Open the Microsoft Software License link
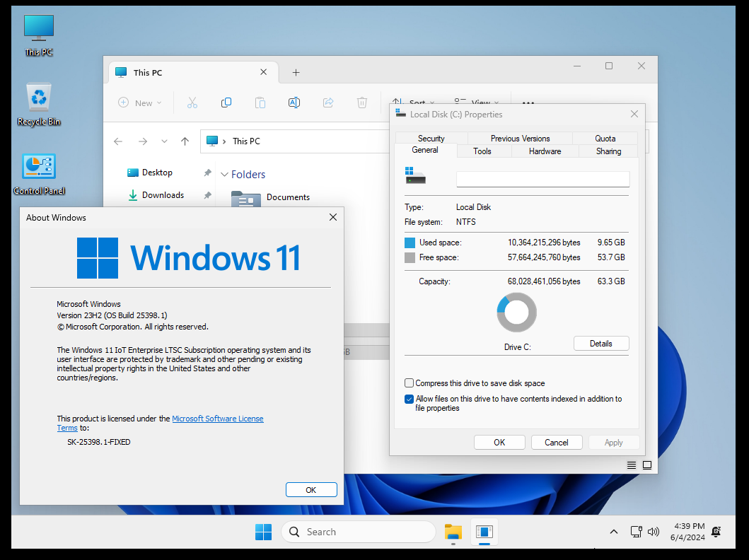 [218, 419]
